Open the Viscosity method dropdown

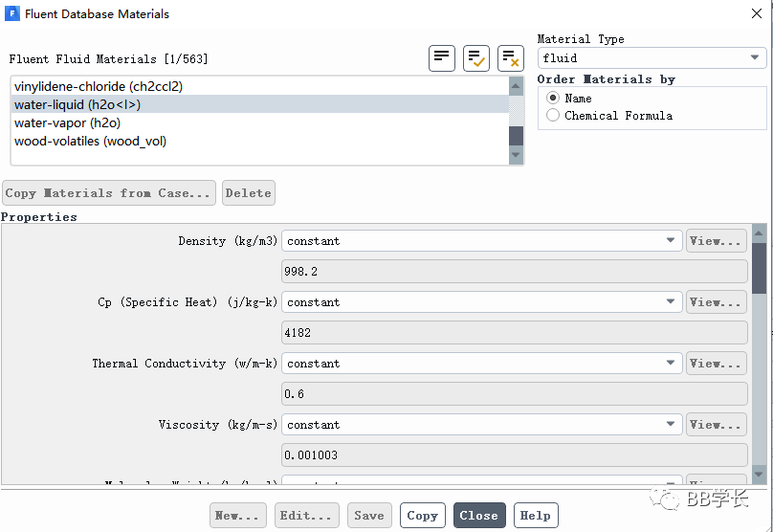click(481, 425)
